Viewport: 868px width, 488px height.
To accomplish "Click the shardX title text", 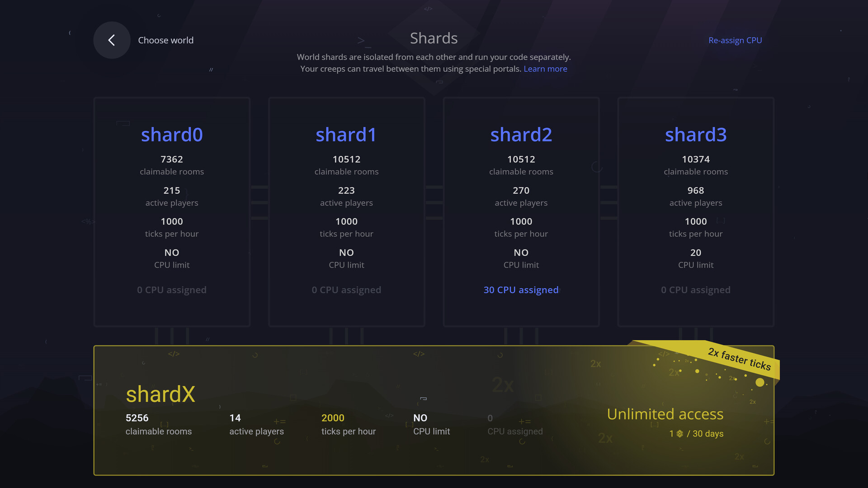I will click(x=160, y=394).
